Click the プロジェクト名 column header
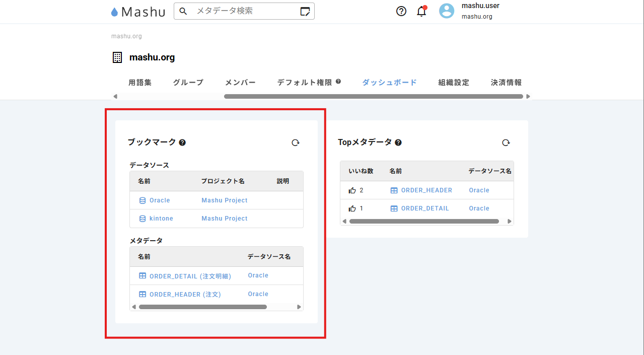Screen dimensions: 644x355 click(x=223, y=181)
